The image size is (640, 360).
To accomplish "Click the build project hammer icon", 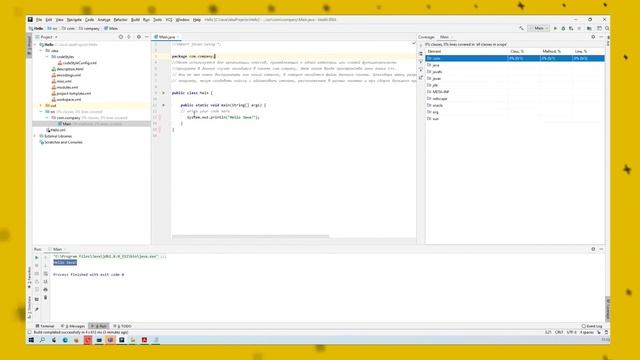I will (x=521, y=28).
